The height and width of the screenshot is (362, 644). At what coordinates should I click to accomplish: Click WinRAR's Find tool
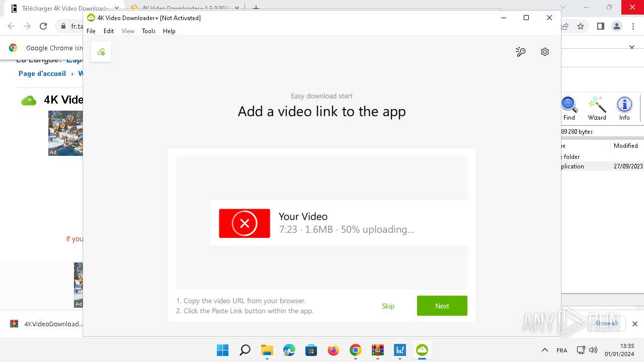pyautogui.click(x=569, y=109)
